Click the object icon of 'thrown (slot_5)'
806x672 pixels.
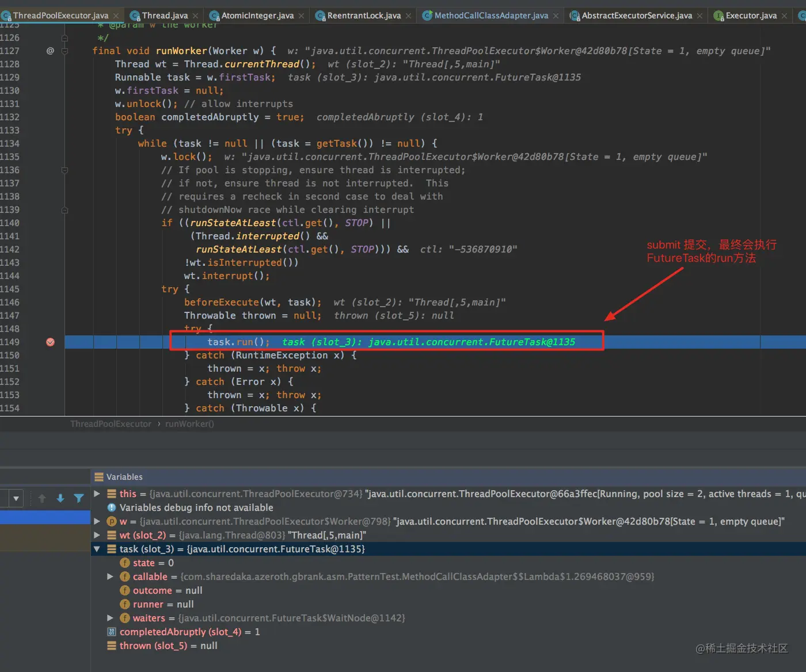pos(112,646)
